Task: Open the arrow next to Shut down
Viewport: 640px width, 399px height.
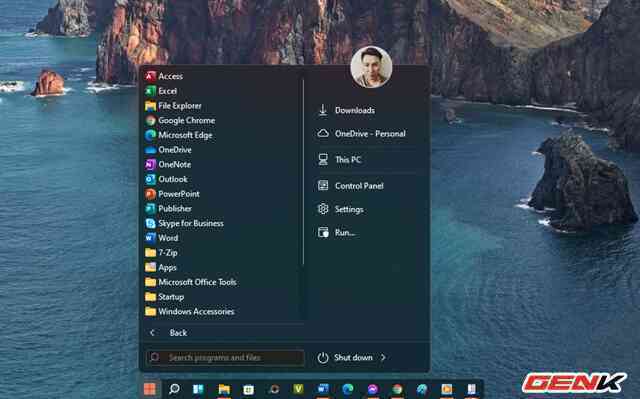Action: tap(383, 357)
